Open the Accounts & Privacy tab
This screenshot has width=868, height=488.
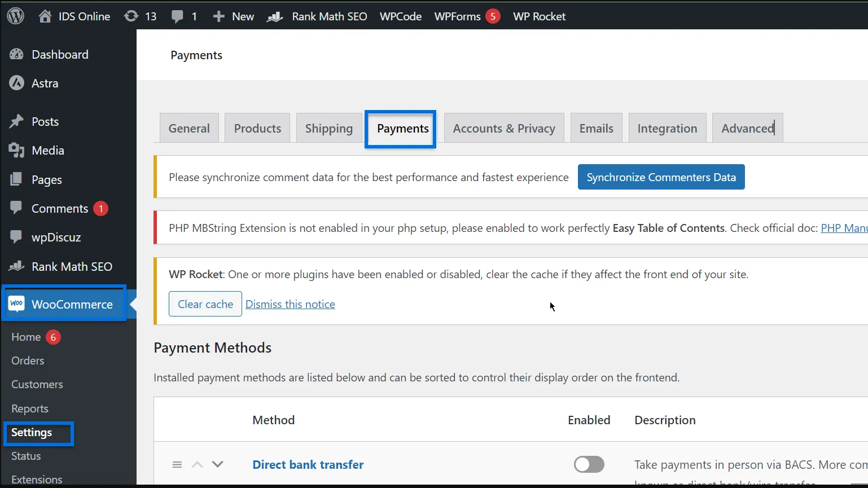[504, 128]
